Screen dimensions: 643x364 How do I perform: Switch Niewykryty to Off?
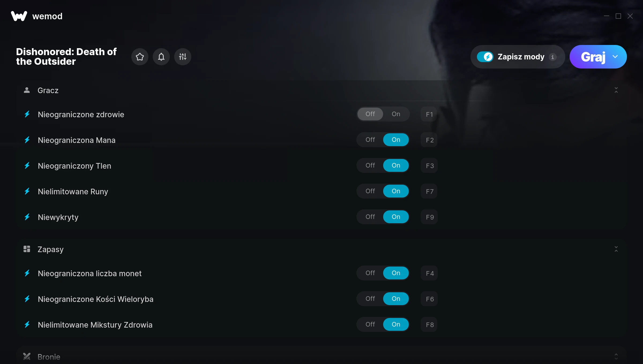click(x=370, y=217)
